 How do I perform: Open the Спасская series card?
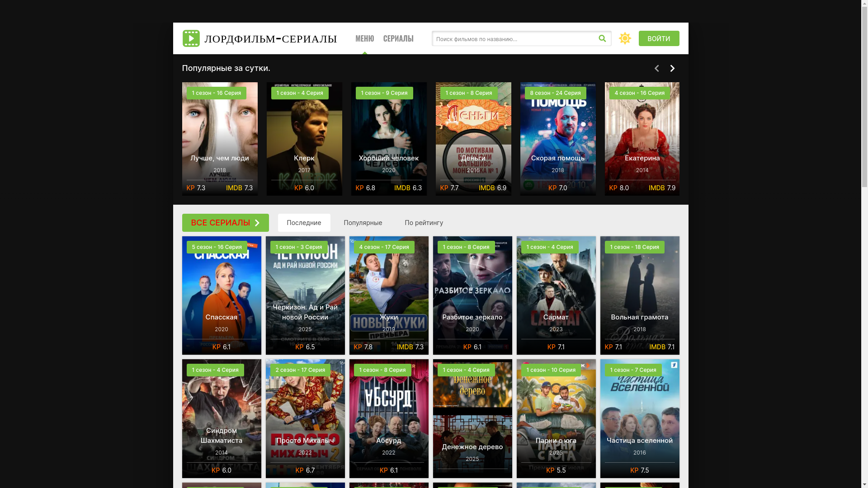222,296
